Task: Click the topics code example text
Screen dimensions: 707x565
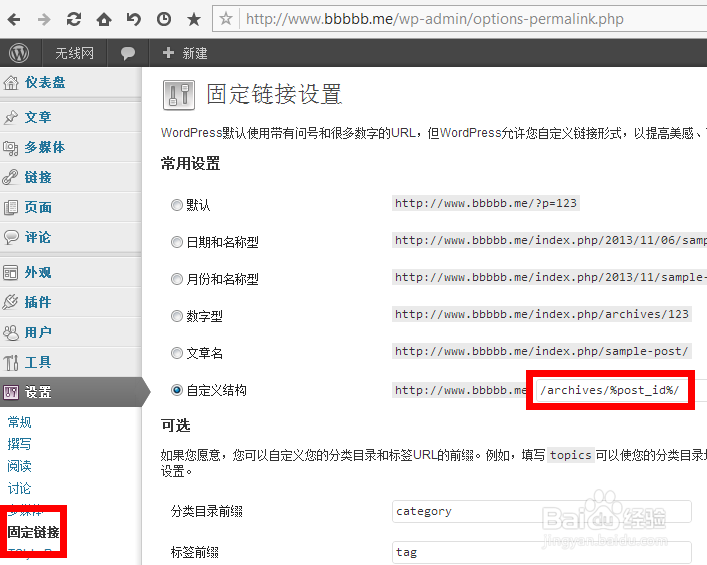Action: pos(570,455)
